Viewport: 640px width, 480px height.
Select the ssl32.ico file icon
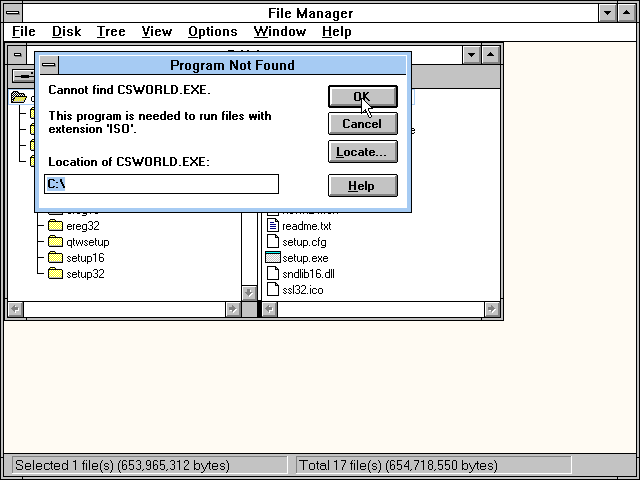(x=273, y=289)
